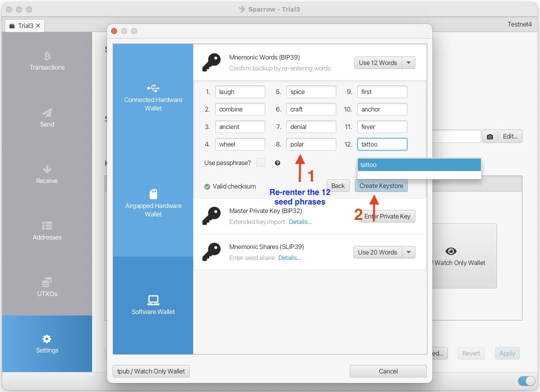Viewport: 540px width, 392px height.
Task: Select Connected Hardware Wallet option
Action: [153, 97]
